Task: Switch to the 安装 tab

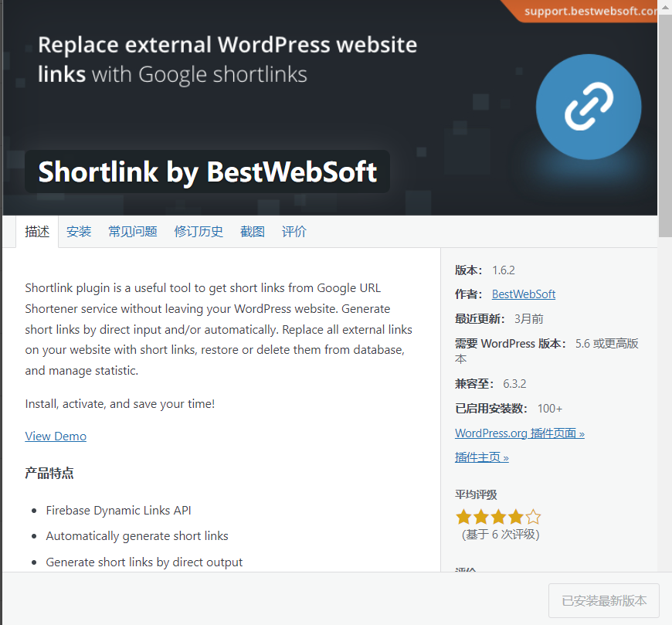Action: [79, 232]
